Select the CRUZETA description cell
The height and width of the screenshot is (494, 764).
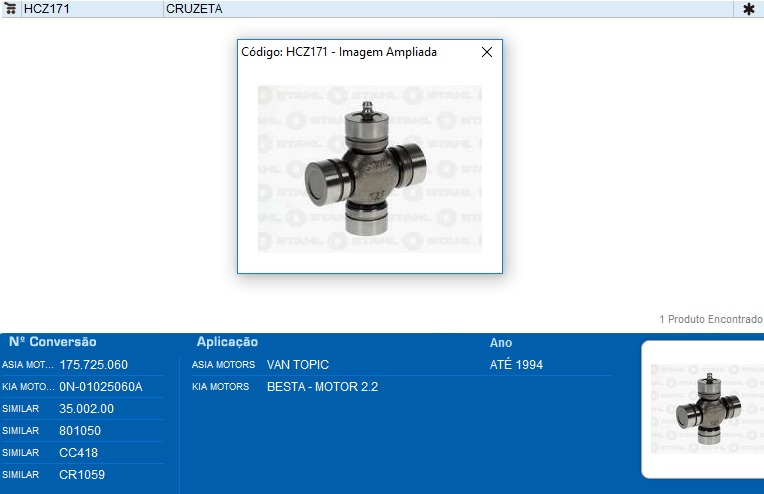pyautogui.click(x=194, y=9)
